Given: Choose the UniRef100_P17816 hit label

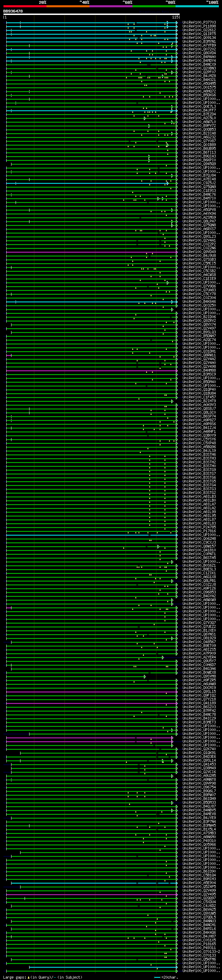Looking at the screenshot, I should click(199, 531).
